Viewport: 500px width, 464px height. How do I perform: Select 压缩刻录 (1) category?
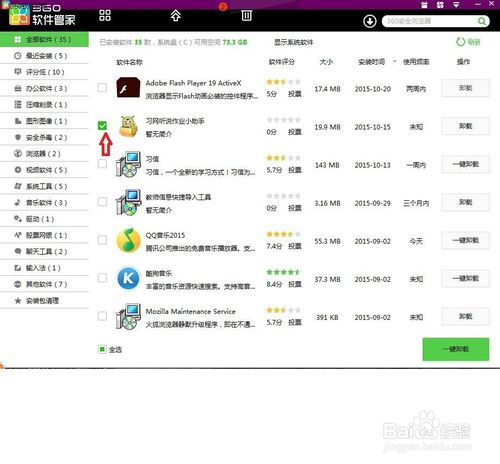pyautogui.click(x=44, y=105)
